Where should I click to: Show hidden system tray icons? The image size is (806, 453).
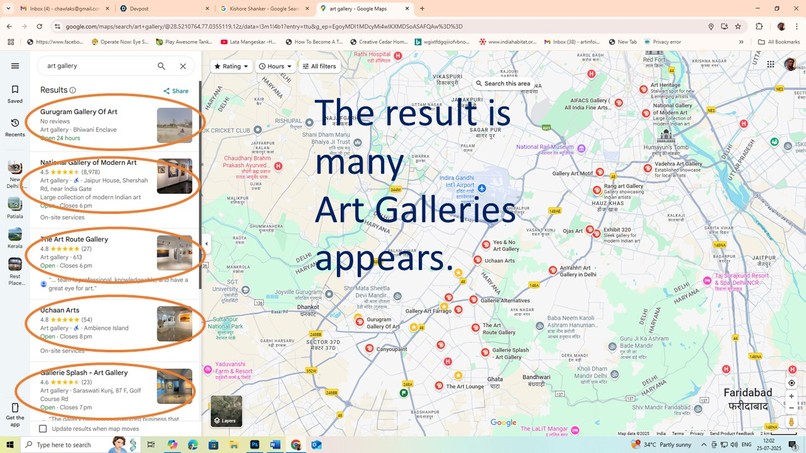point(703,445)
